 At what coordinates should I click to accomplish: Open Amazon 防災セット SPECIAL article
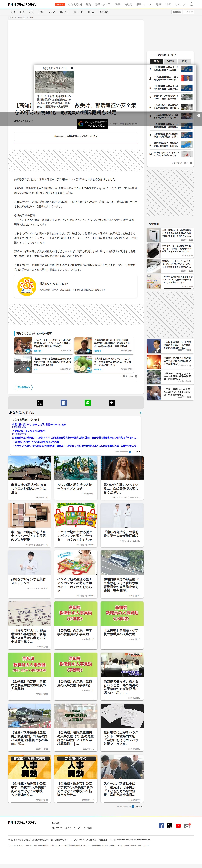coord(170,281)
